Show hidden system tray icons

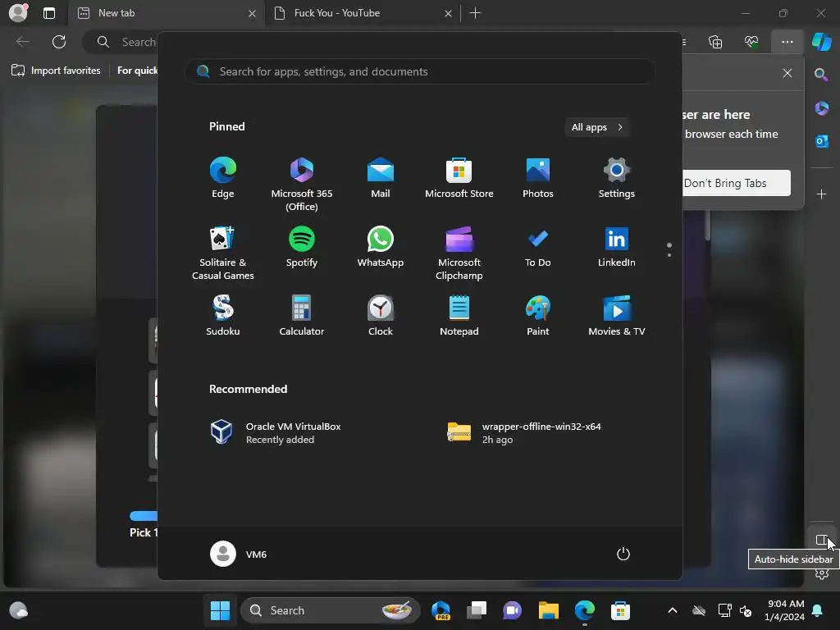pos(673,610)
